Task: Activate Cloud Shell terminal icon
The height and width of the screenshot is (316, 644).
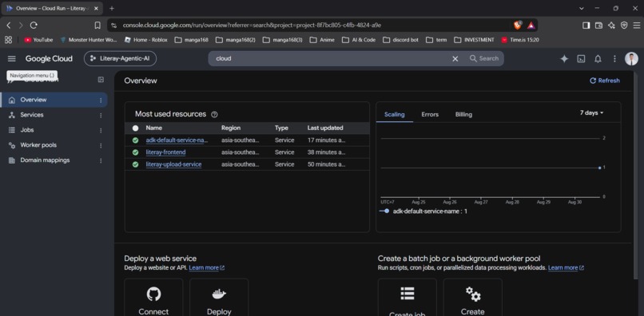Action: (581, 59)
